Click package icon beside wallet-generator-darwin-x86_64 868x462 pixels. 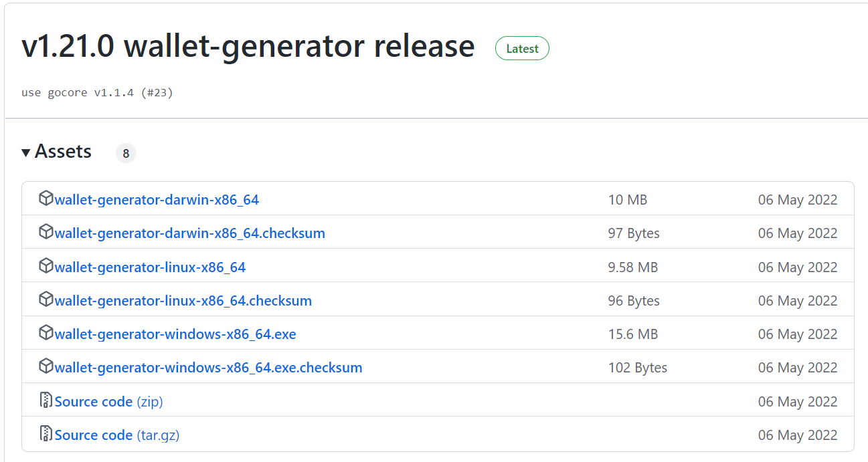(46, 199)
